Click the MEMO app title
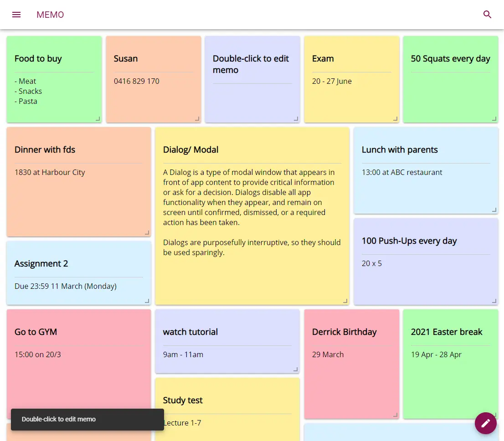504x441 pixels. [50, 15]
